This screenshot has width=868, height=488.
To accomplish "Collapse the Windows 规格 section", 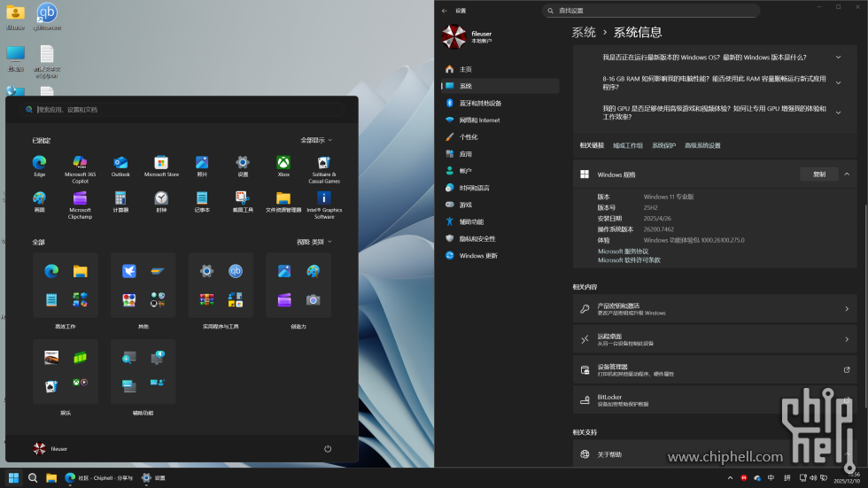I will (x=847, y=174).
